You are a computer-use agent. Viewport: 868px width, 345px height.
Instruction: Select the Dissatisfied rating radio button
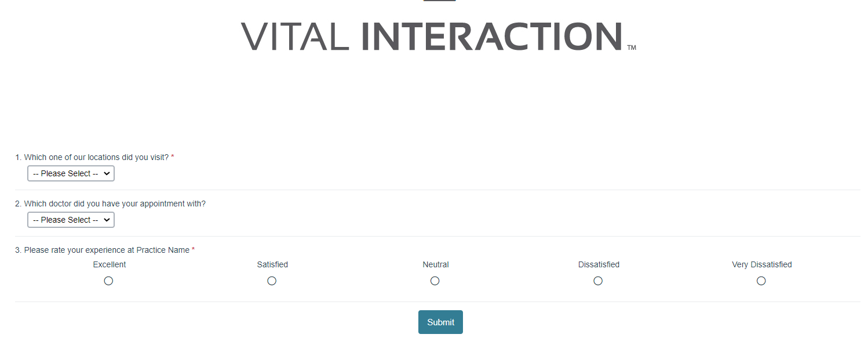click(598, 281)
